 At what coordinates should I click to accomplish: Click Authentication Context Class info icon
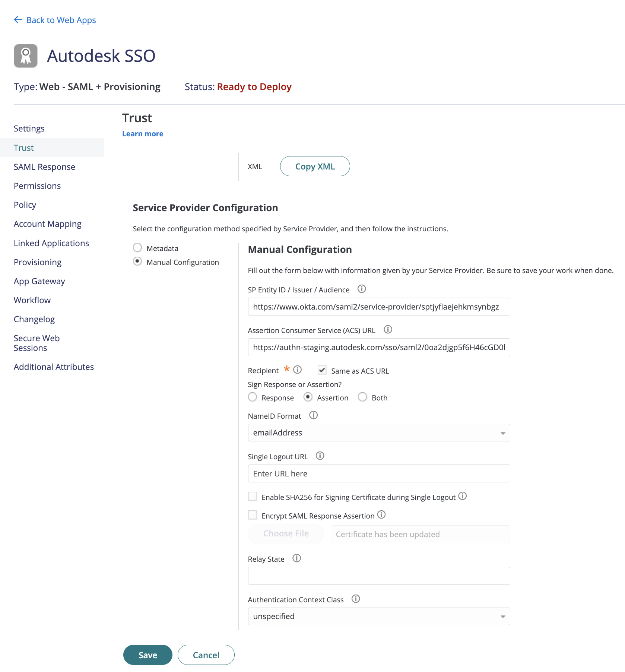pos(356,599)
